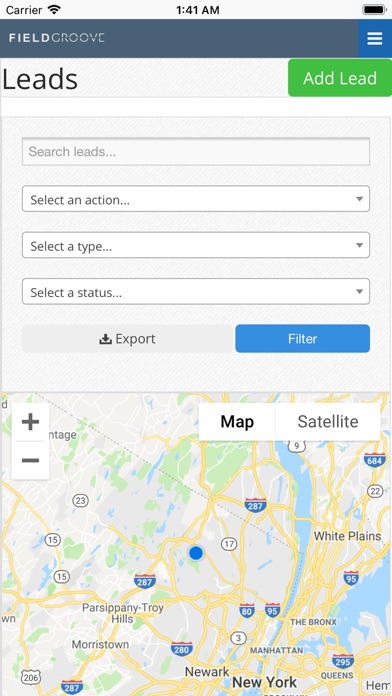Switch map view to Map
The width and height of the screenshot is (392, 696).
[x=237, y=422]
